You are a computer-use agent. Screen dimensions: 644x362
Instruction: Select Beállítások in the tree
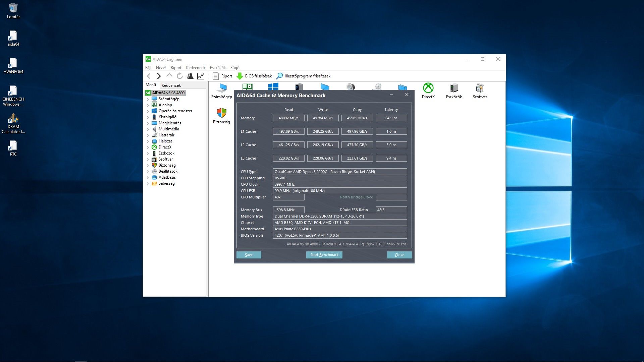coord(168,171)
